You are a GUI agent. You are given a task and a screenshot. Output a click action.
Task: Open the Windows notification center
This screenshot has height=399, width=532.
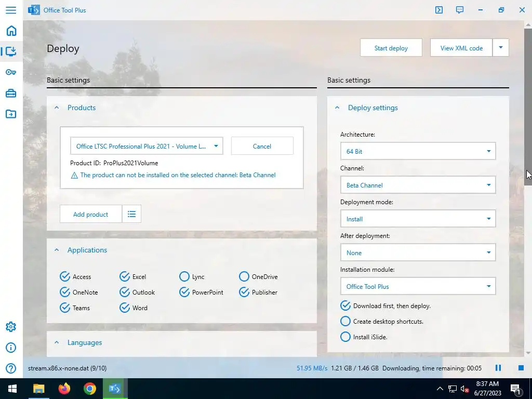click(x=516, y=389)
